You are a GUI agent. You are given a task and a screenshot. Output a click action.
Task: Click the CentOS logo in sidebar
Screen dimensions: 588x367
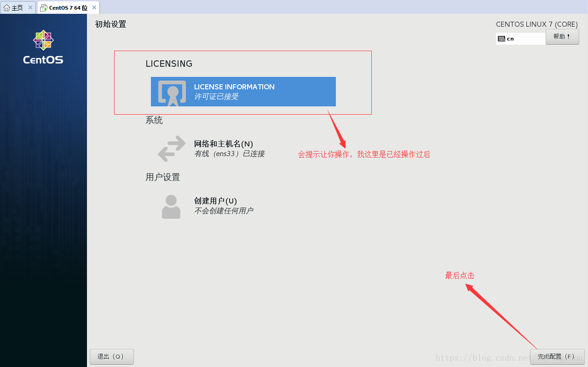(x=43, y=47)
